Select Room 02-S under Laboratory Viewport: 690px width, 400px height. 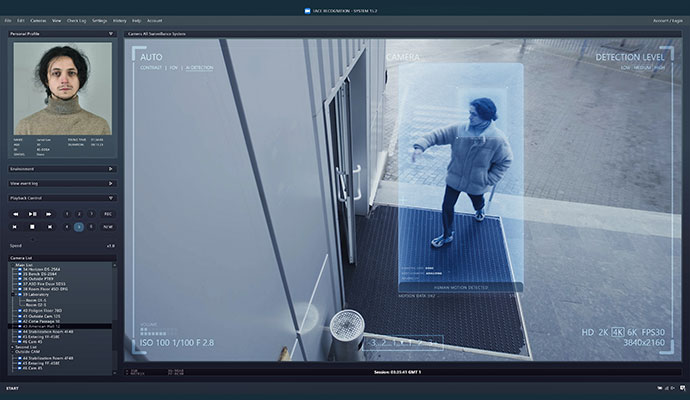click(36, 305)
